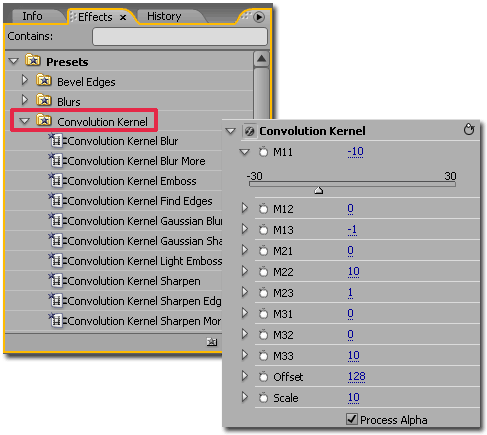Select the Effects tab

pyautogui.click(x=95, y=17)
